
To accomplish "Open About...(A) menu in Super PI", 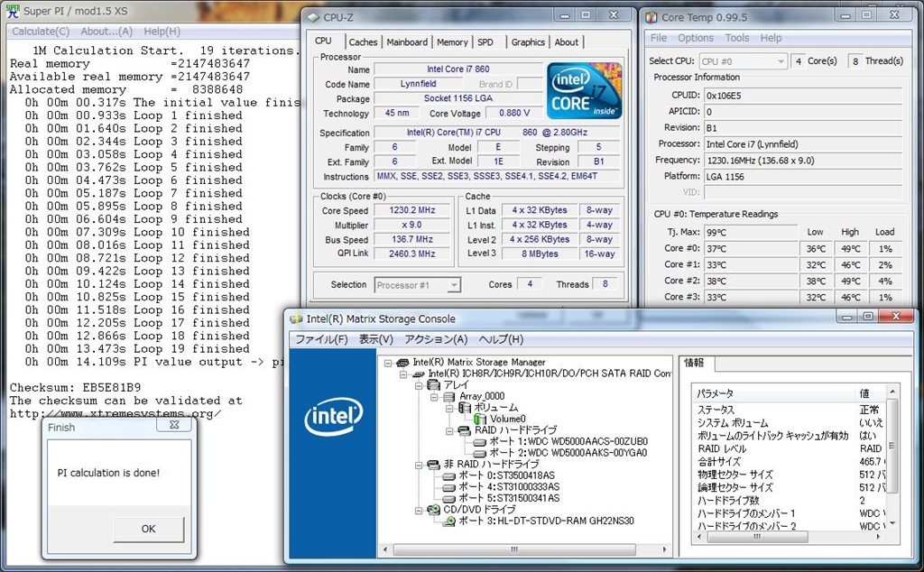I will click(106, 32).
